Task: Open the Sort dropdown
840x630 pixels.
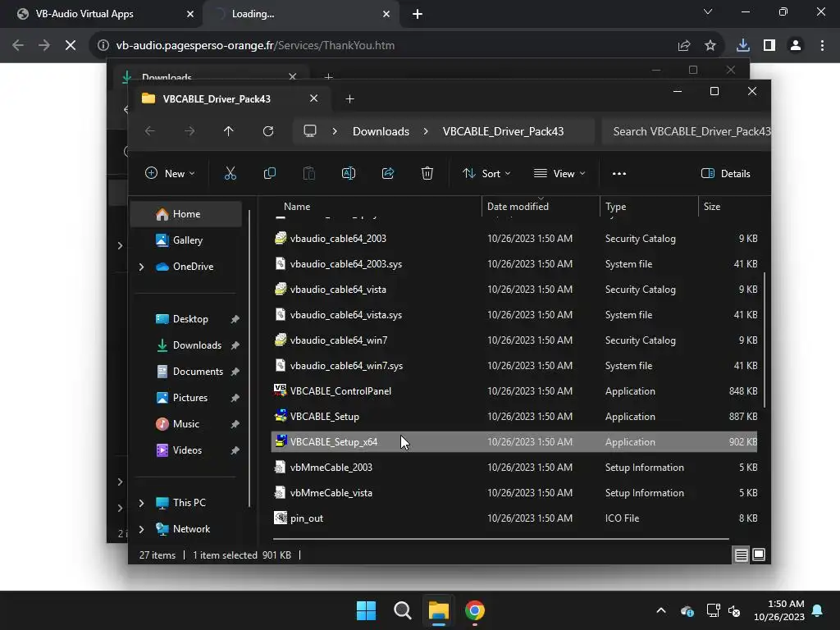Action: pos(486,173)
